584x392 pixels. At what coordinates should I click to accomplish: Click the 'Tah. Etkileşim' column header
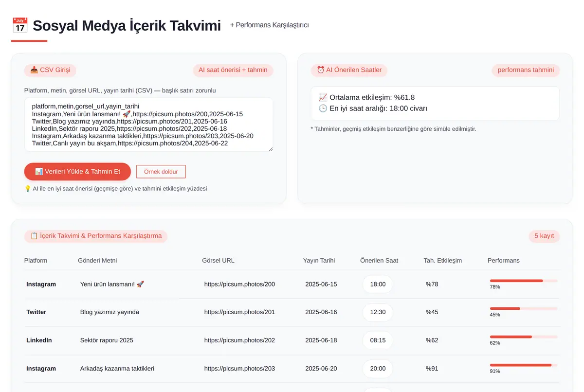tap(443, 261)
